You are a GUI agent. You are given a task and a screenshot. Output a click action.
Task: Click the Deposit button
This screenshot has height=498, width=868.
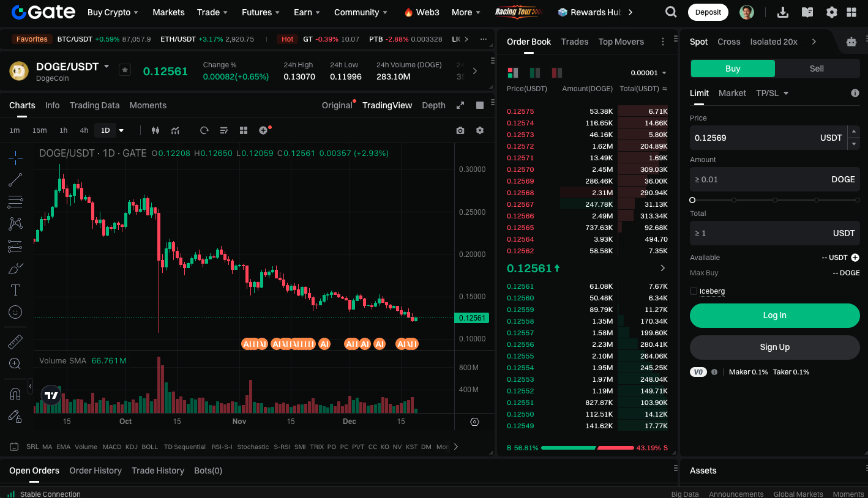click(708, 12)
